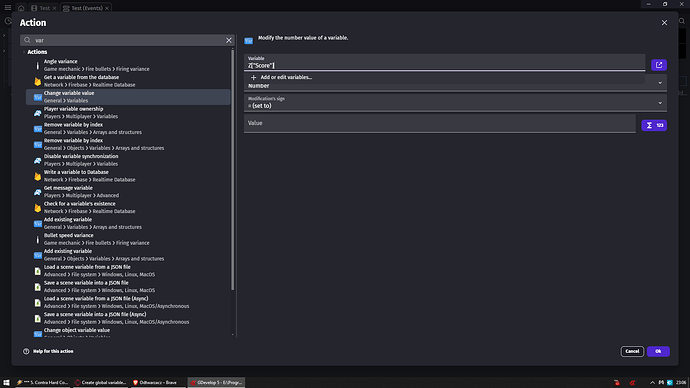This screenshot has height=388, width=690.
Task: Click the actions list scrollbar
Action: click(232, 169)
